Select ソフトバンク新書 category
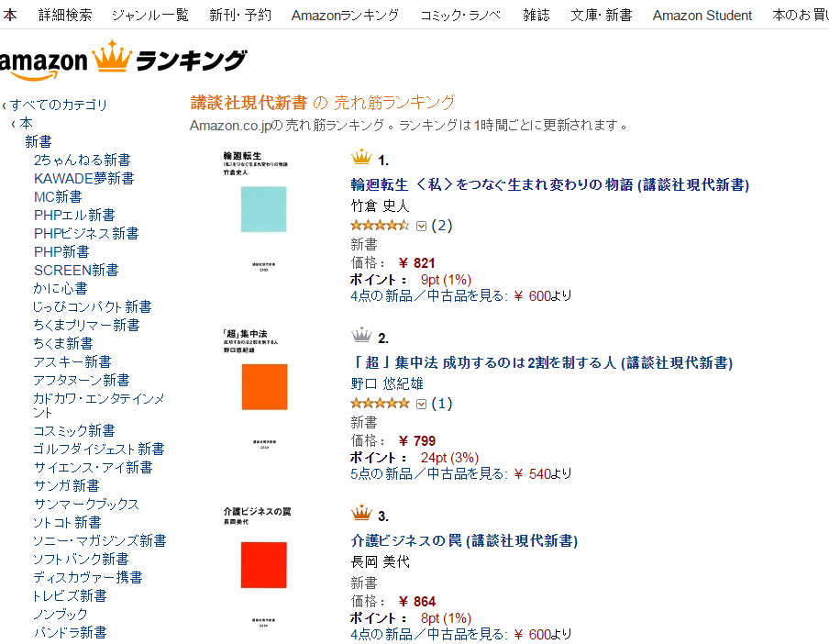 (81, 559)
